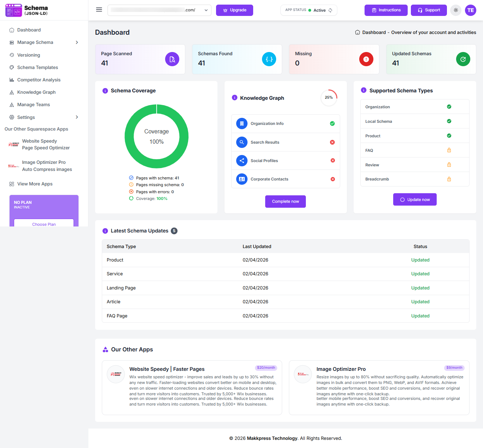Click the Page Scanned purple icon
Image resolution: width=483 pixels, height=448 pixels.
pyautogui.click(x=172, y=59)
